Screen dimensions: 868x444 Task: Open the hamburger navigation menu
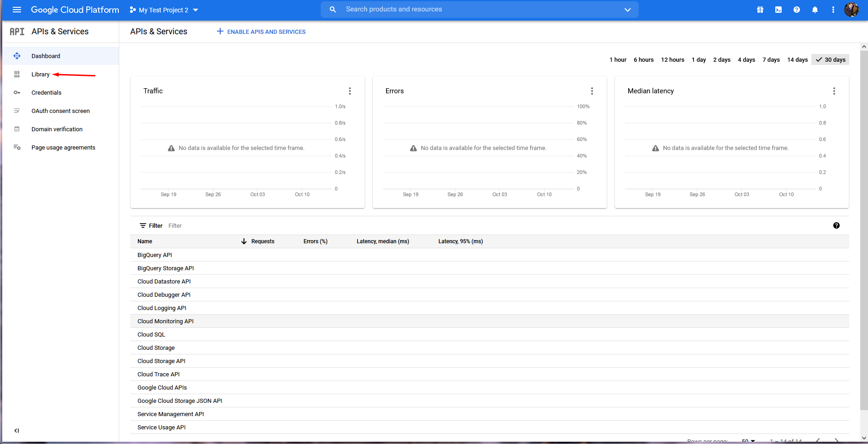(x=17, y=10)
